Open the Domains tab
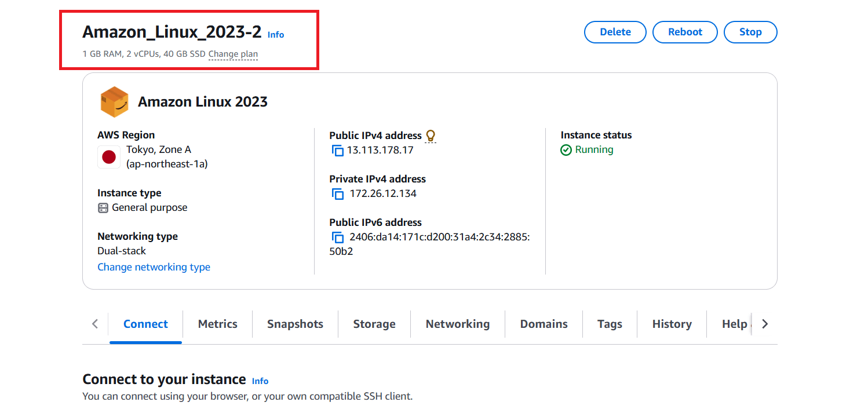 click(x=544, y=324)
